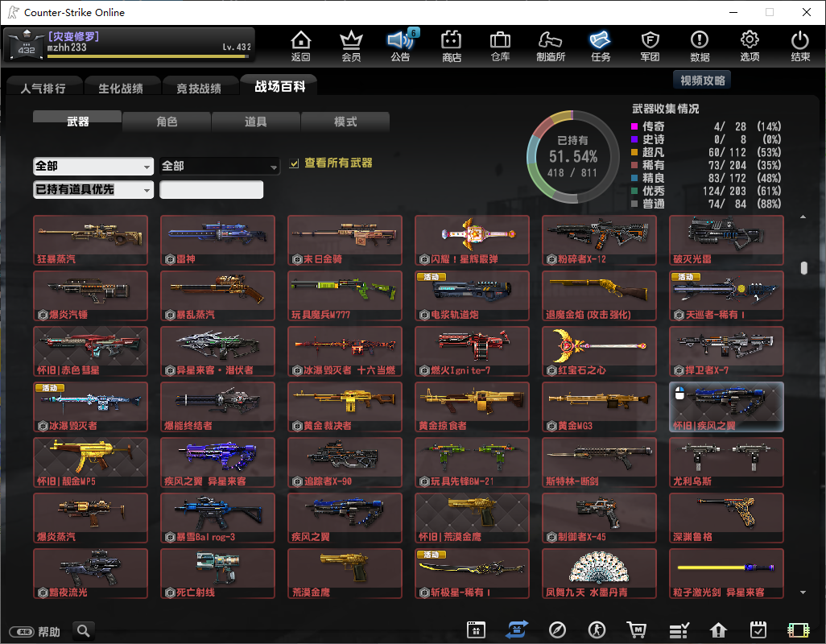Open the 制造所 crafting workshop icon

(551, 46)
